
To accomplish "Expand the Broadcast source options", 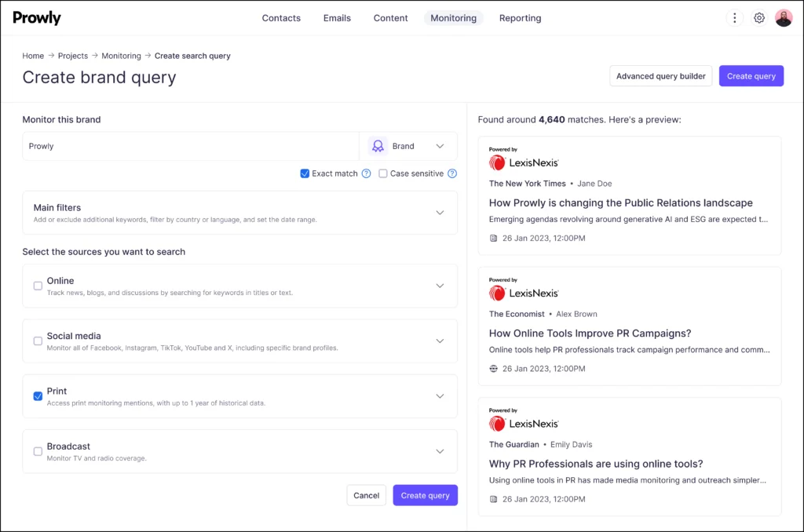I will pos(440,451).
